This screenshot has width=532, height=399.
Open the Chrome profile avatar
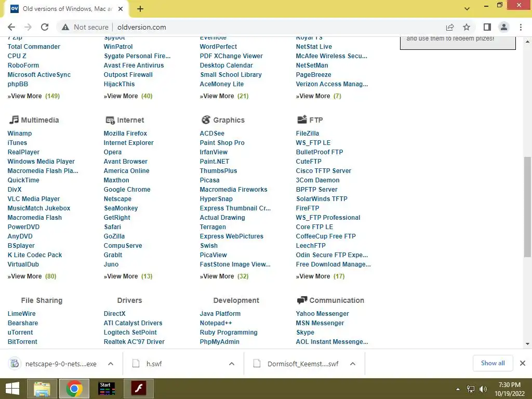(x=504, y=27)
